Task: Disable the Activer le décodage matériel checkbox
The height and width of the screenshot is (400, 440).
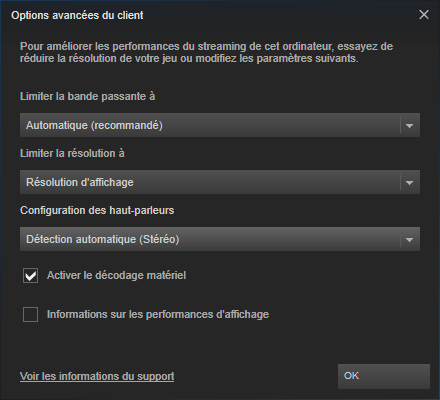Action: (x=30, y=276)
